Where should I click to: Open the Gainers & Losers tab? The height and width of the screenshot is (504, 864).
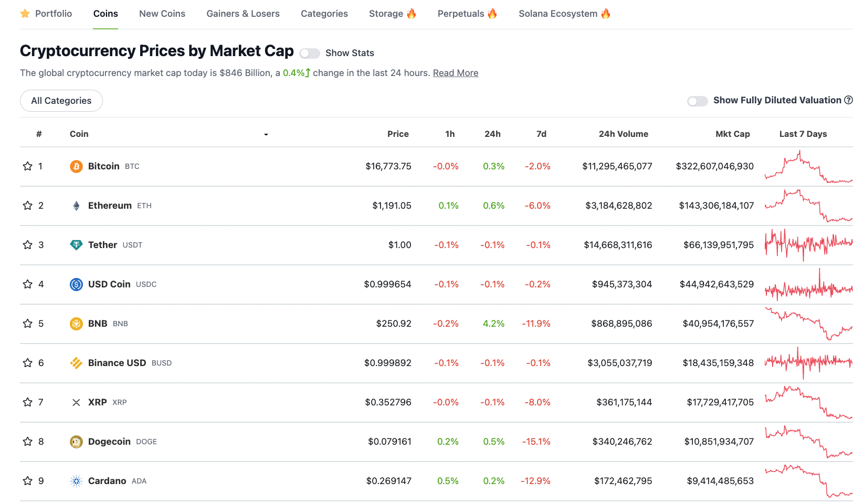tap(243, 13)
